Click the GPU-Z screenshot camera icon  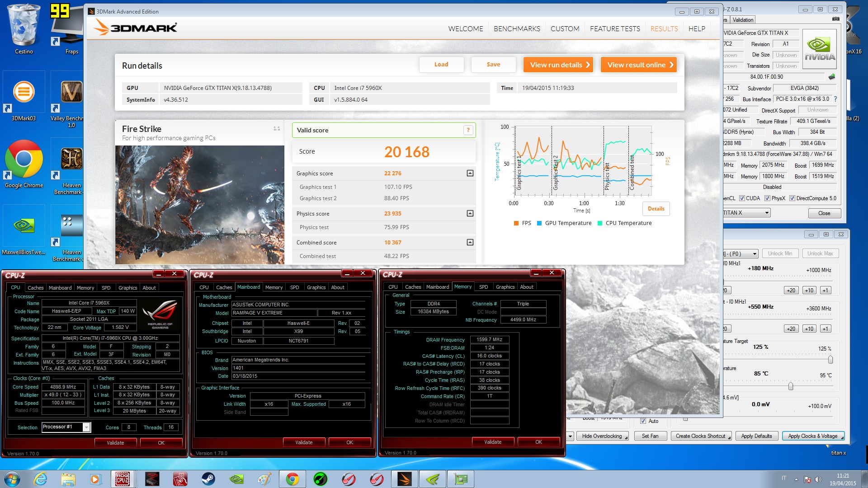pyautogui.click(x=835, y=19)
